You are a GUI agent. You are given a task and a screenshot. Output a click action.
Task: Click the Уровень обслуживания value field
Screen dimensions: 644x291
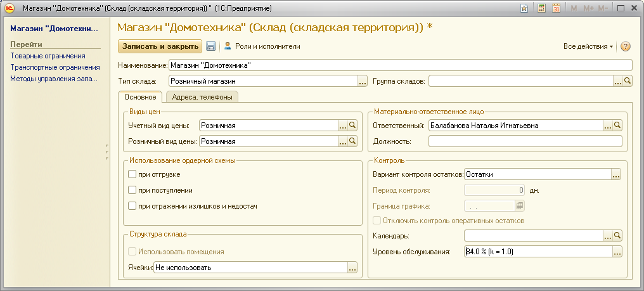(x=538, y=252)
